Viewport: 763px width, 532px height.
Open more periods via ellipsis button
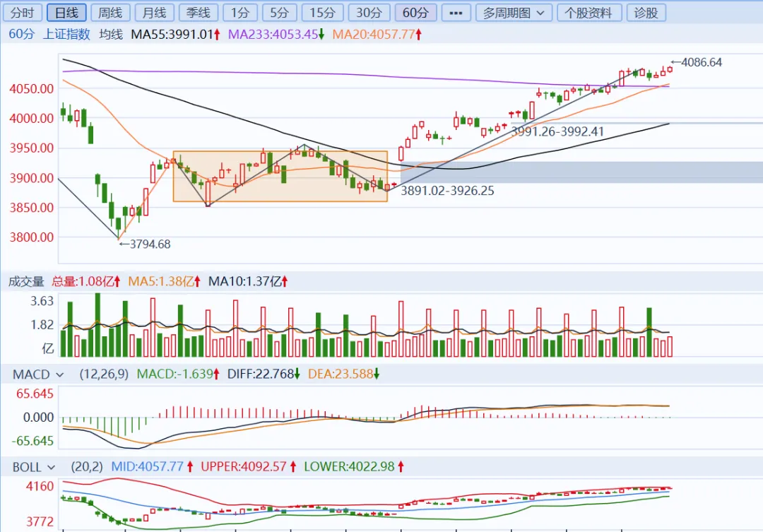pyautogui.click(x=456, y=13)
